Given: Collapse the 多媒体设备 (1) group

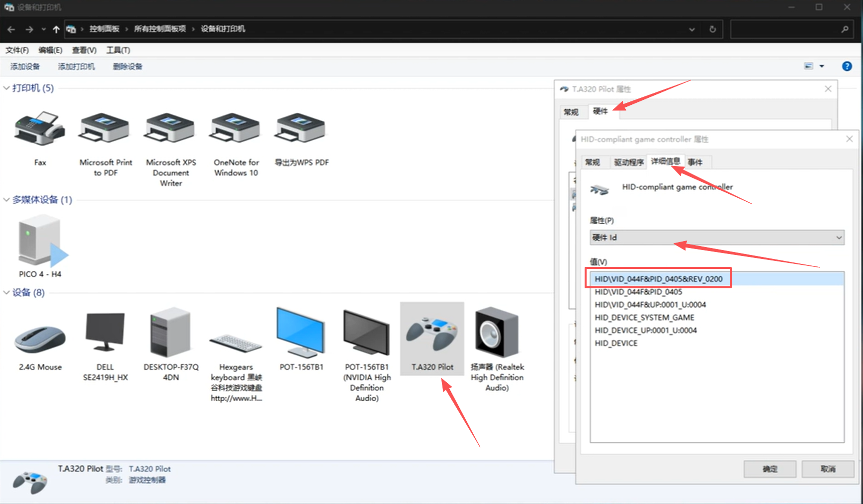Looking at the screenshot, I should tap(6, 200).
